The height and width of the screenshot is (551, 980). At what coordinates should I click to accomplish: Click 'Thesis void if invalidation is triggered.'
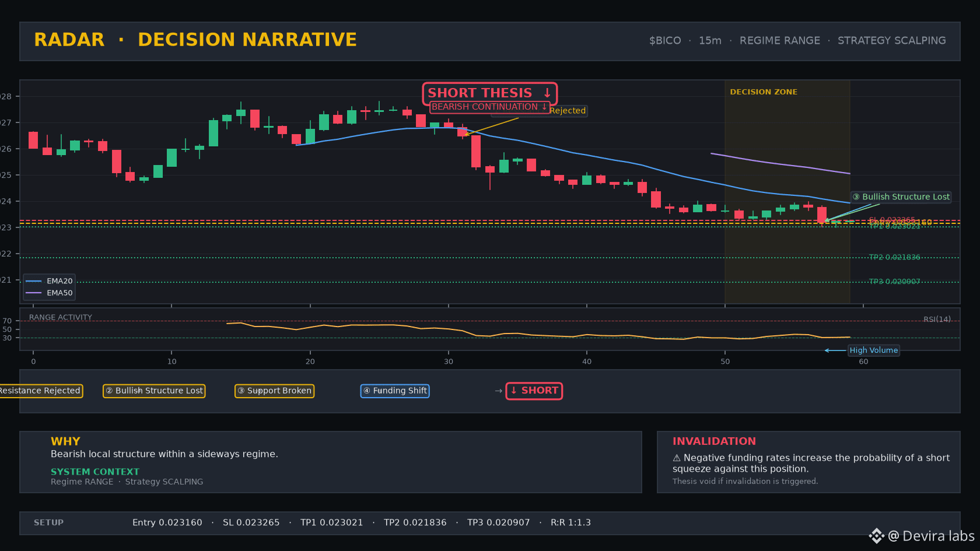pos(745,481)
